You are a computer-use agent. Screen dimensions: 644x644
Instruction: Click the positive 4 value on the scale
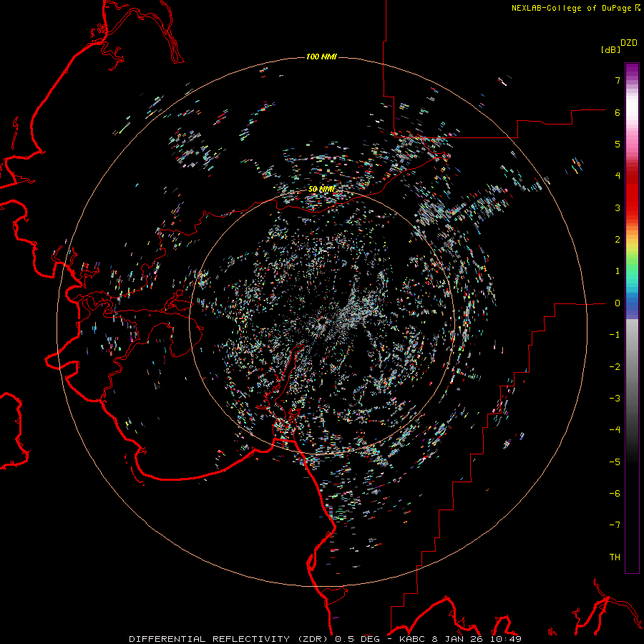[x=618, y=176]
